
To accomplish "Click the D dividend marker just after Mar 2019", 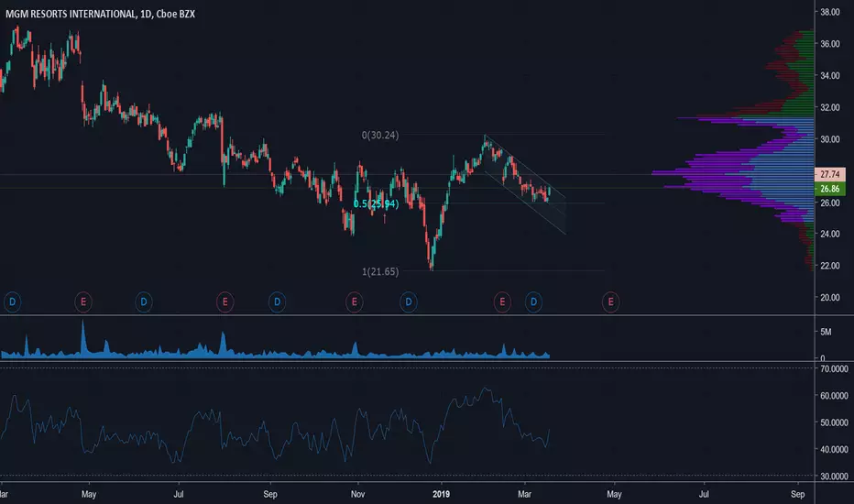I will tap(533, 301).
